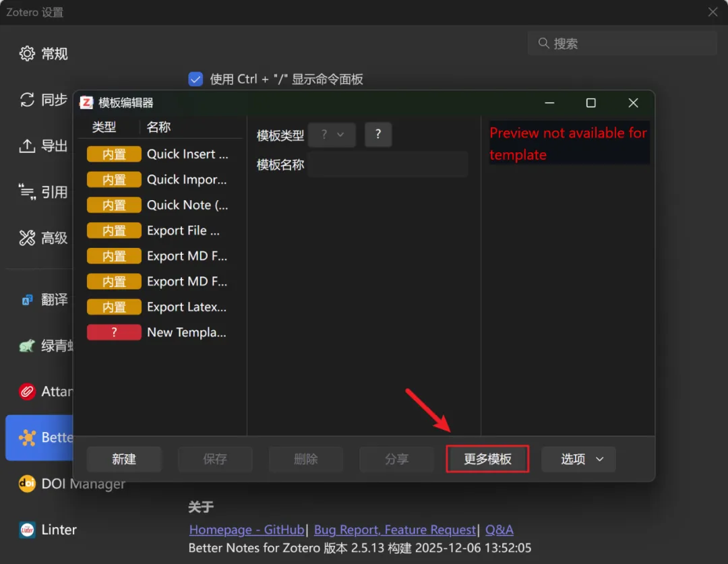Maximize the template editor window
728x564 pixels.
tap(590, 102)
